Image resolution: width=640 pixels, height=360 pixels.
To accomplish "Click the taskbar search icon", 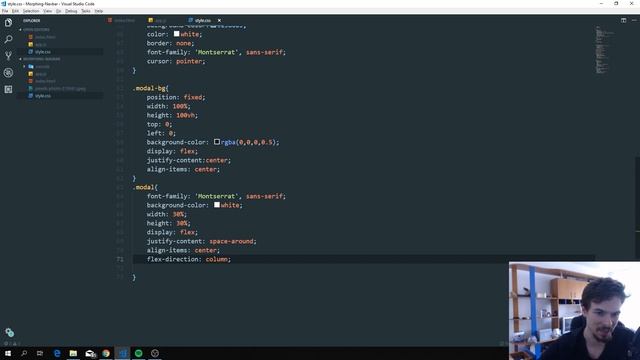I will click(24, 353).
